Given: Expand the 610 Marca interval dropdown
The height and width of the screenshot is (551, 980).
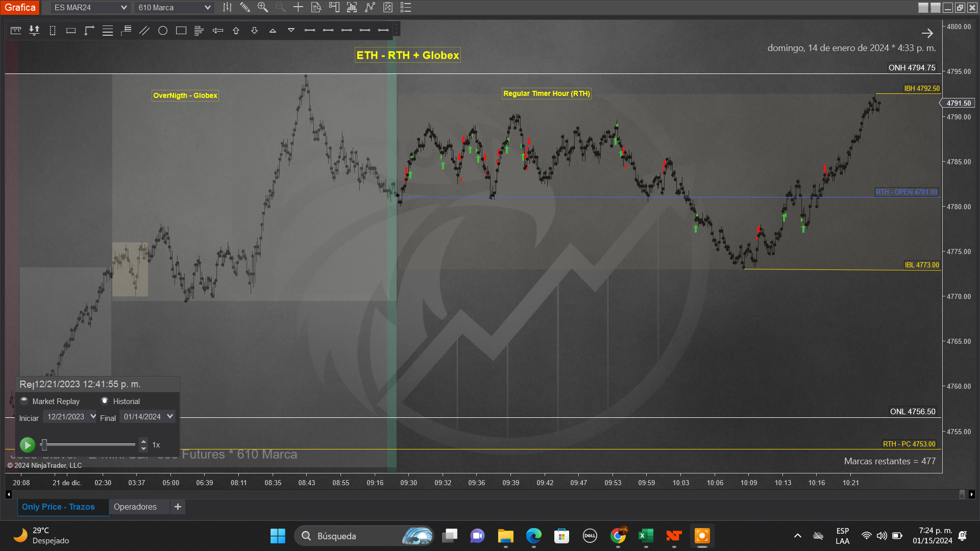Looking at the screenshot, I should pos(207,8).
